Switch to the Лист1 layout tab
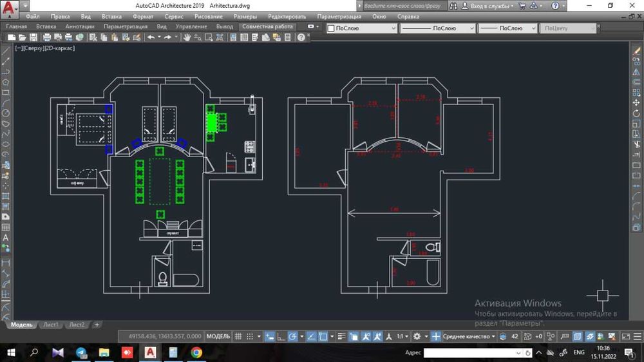The width and height of the screenshot is (644, 362). point(51,325)
